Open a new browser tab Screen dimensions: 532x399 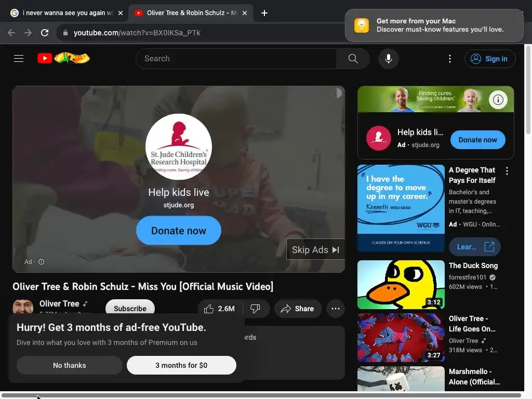click(264, 13)
